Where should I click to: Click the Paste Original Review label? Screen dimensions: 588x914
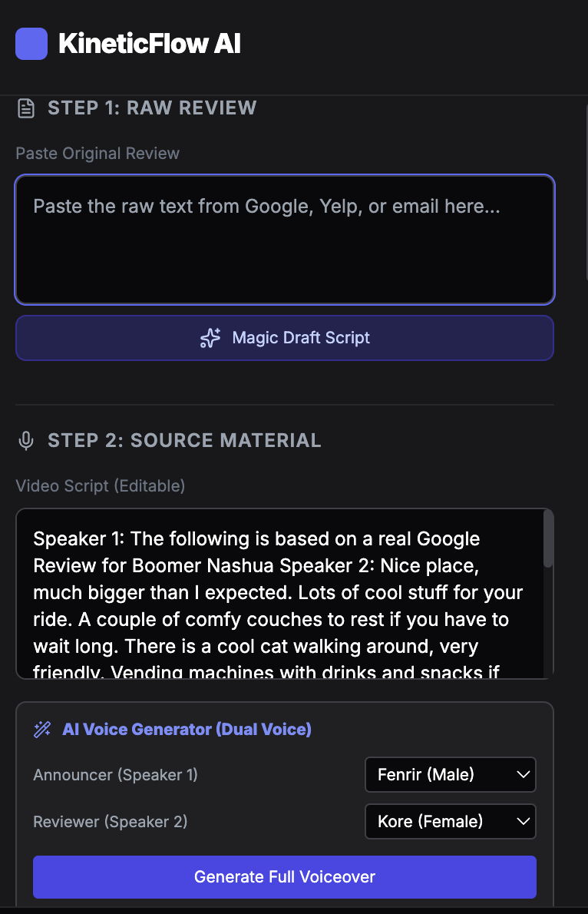(x=97, y=154)
